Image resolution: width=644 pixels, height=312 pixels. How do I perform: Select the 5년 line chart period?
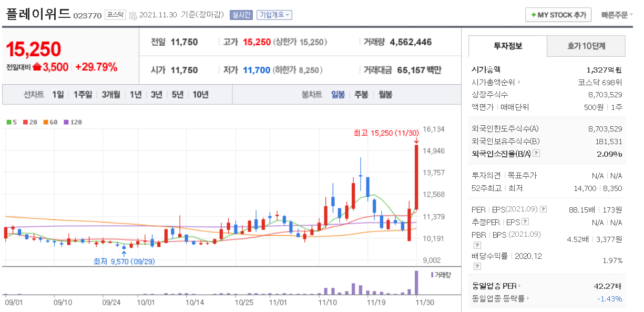(x=177, y=95)
